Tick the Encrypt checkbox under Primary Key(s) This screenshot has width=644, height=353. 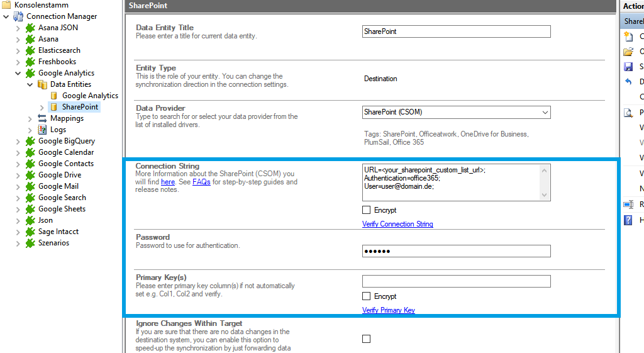(x=367, y=296)
